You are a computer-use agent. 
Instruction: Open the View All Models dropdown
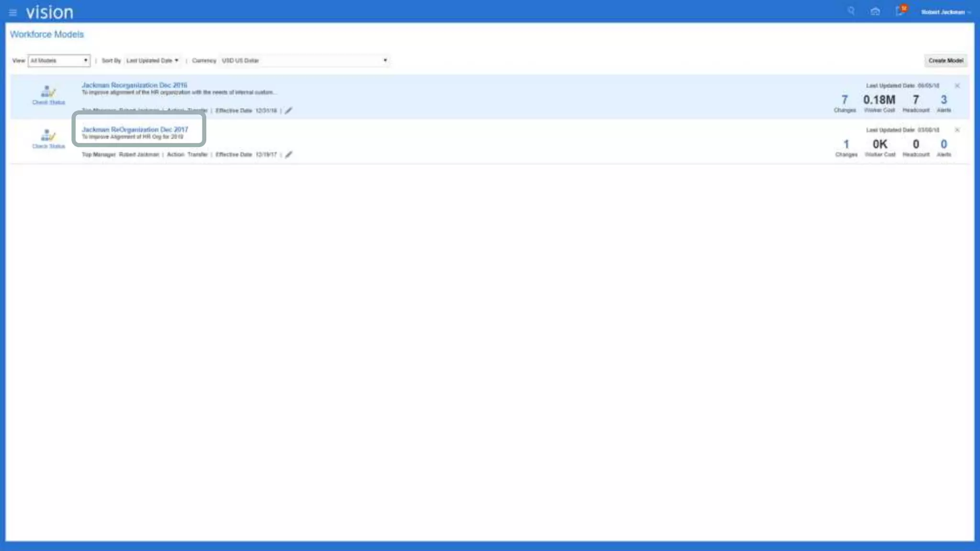coord(59,61)
